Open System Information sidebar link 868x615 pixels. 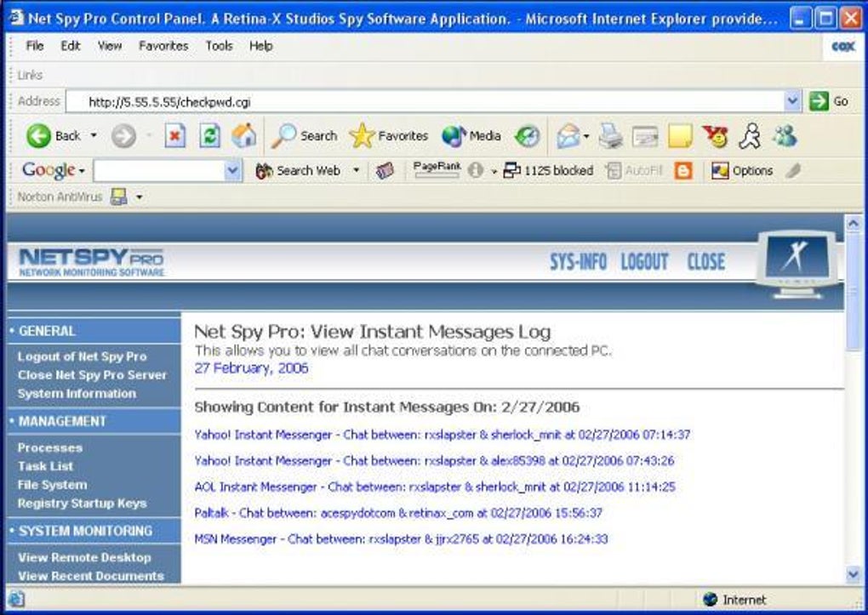click(x=77, y=394)
